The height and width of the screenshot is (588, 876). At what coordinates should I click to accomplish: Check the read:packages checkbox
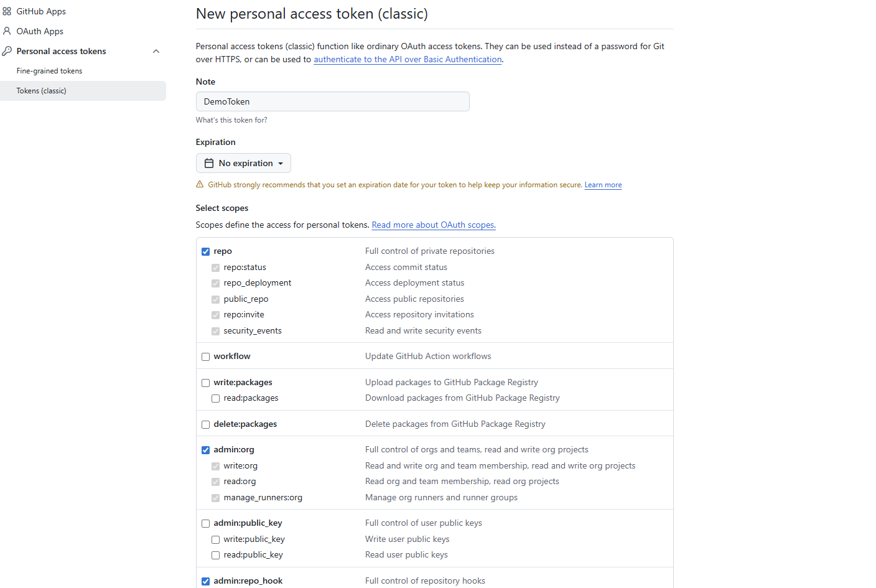pyautogui.click(x=215, y=398)
